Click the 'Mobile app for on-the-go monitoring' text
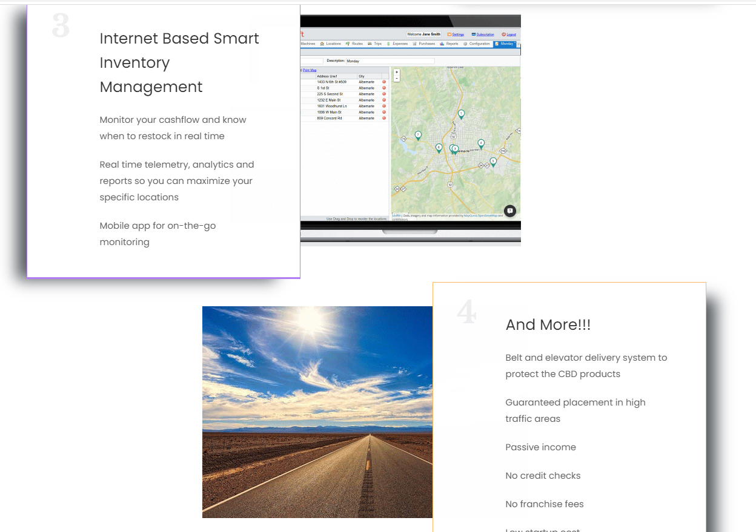 (157, 234)
